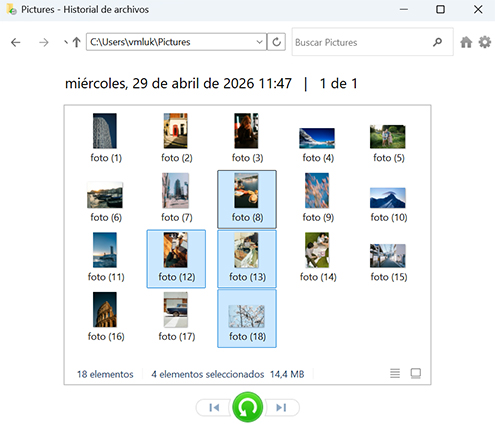Minimize the Historial de archivos window

[x=404, y=9]
